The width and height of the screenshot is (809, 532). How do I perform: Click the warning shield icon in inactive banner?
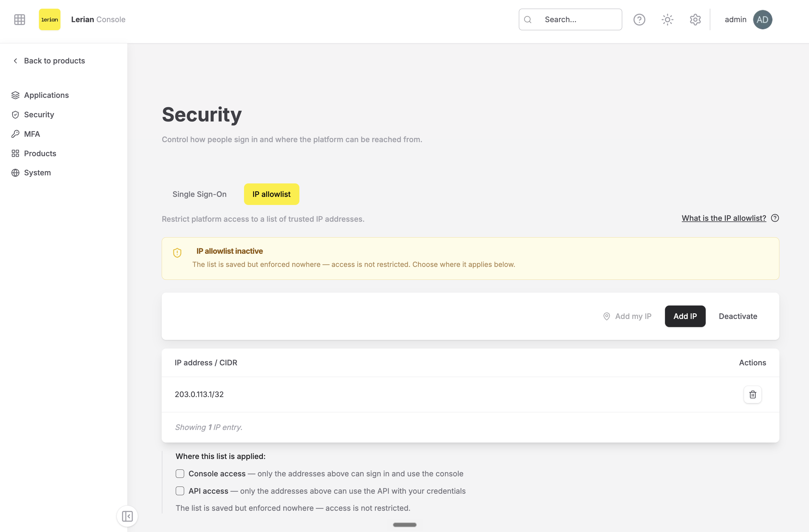[177, 253]
